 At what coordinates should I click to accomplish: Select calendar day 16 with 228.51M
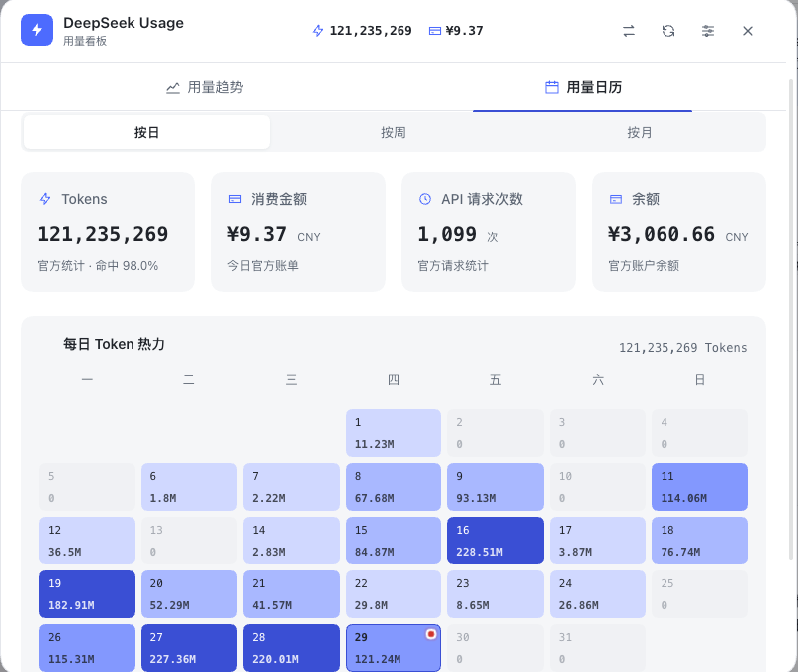point(496,541)
